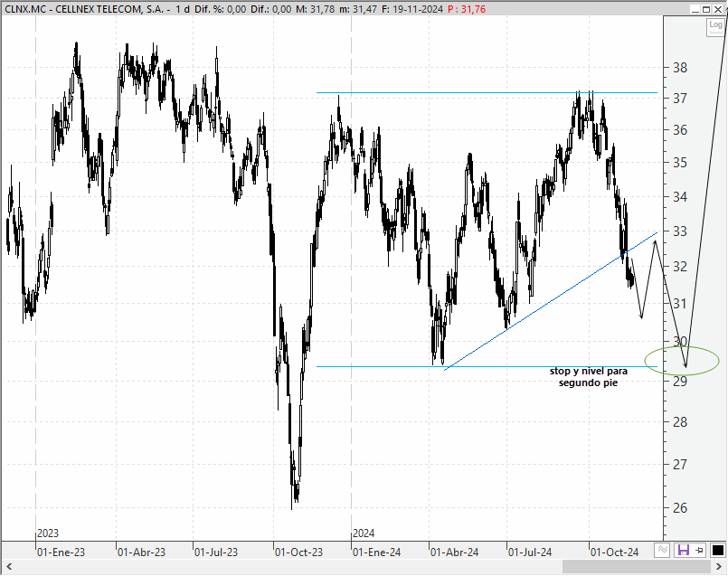Open the black color swatch

(x=718, y=551)
